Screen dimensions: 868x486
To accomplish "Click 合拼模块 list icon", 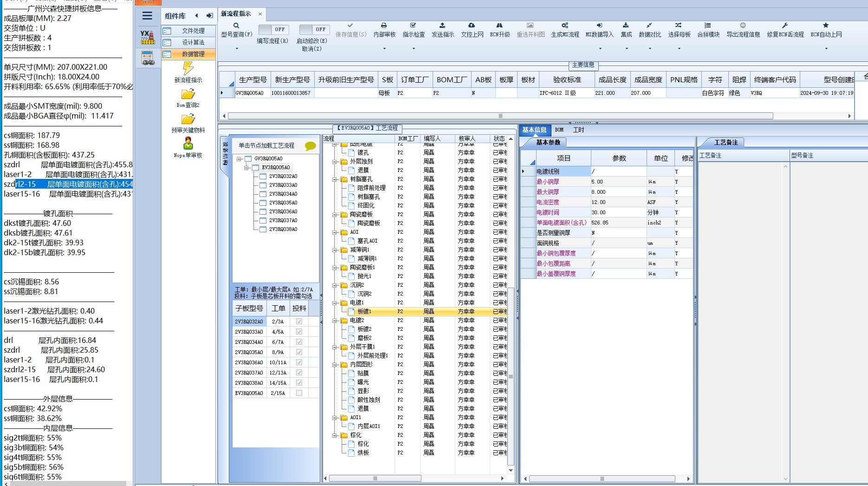I will click(x=708, y=26).
